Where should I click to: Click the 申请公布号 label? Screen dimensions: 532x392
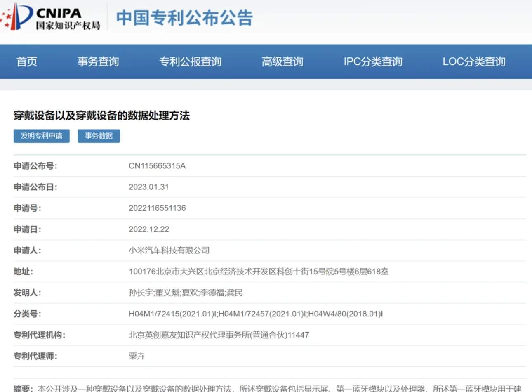tap(35, 166)
